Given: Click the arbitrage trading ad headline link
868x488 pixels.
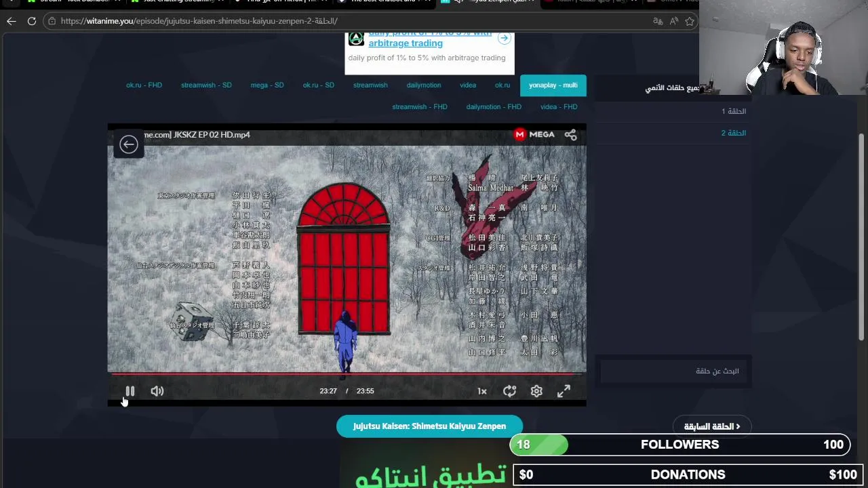Looking at the screenshot, I should [406, 43].
